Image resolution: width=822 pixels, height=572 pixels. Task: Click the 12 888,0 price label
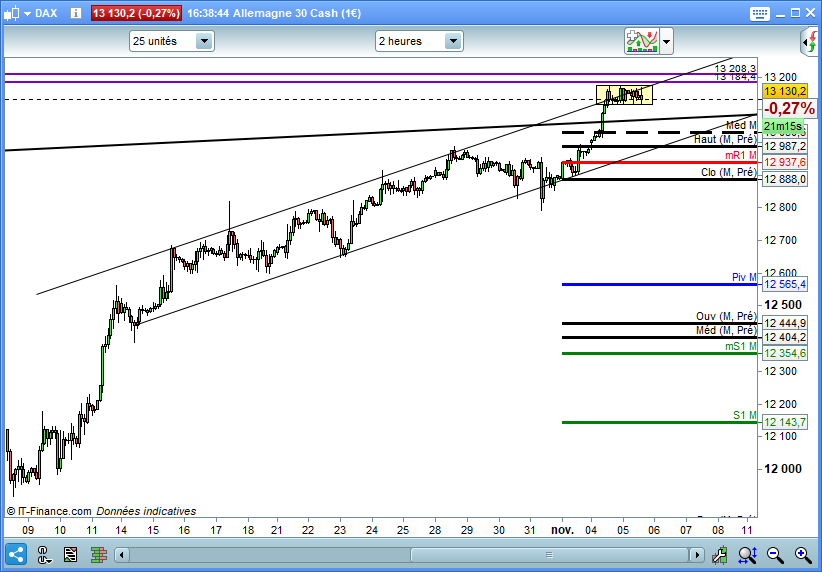(785, 179)
